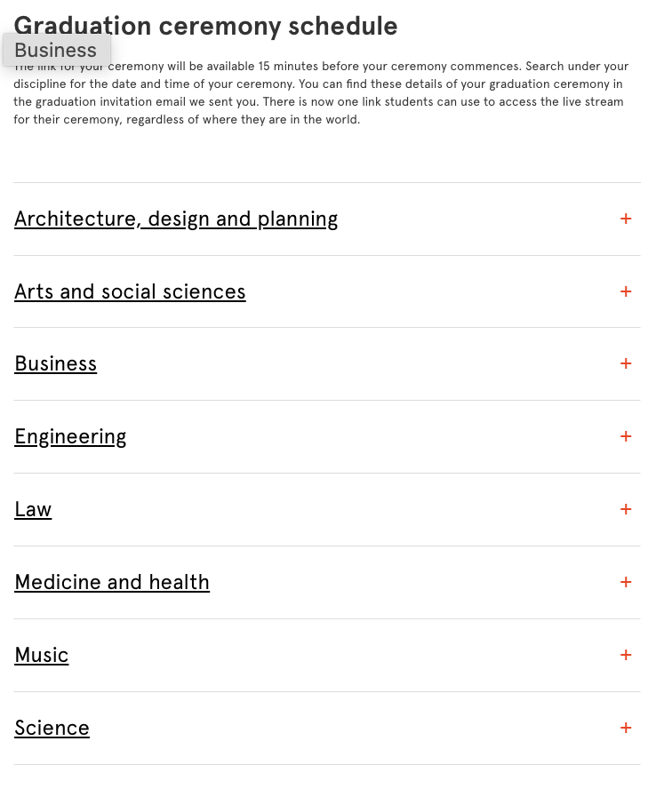Select the Music discipline heading
Image resolution: width=672 pixels, height=789 pixels.
(41, 655)
